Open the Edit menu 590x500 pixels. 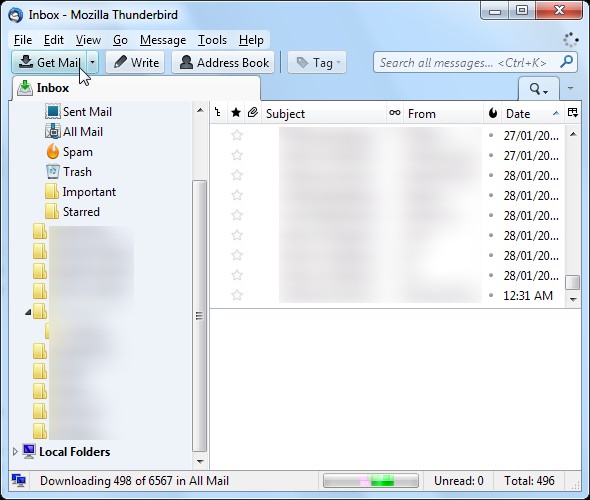(54, 40)
